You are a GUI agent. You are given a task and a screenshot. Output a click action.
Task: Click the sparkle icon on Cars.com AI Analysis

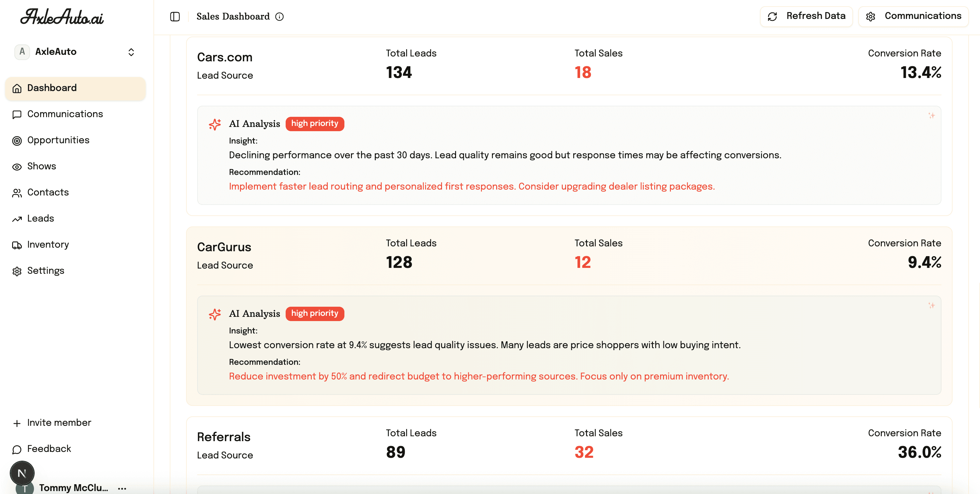[215, 124]
